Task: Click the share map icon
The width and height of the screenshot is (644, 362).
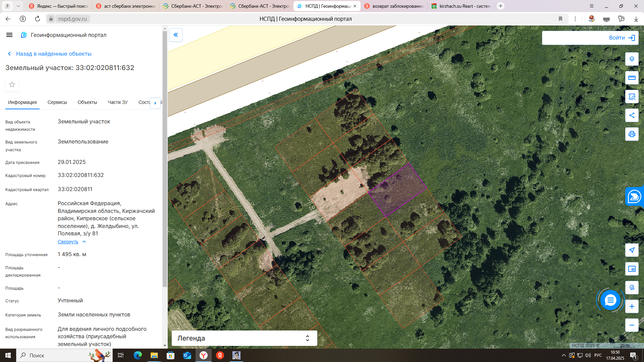Action: point(632,115)
